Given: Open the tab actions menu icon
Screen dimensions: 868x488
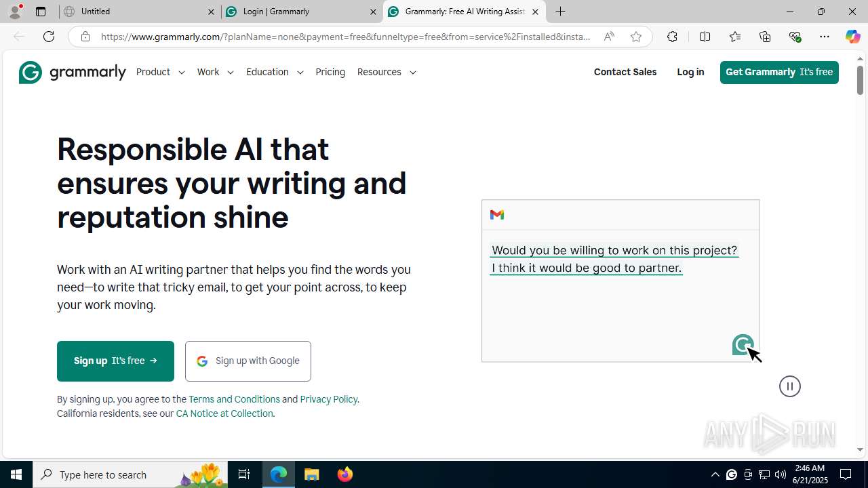Looking at the screenshot, I should tap(41, 12).
